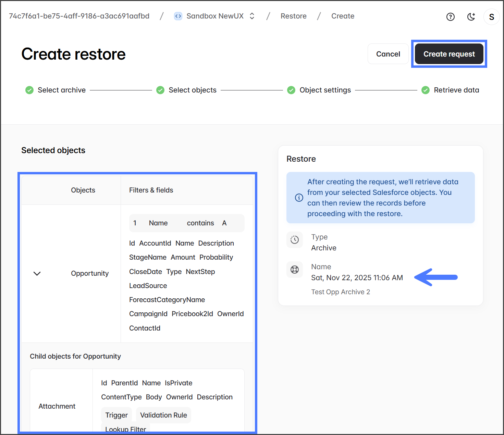Viewport: 504px width, 435px height.
Task: Collapse the Opportunity row chevron
Action: coord(37,273)
